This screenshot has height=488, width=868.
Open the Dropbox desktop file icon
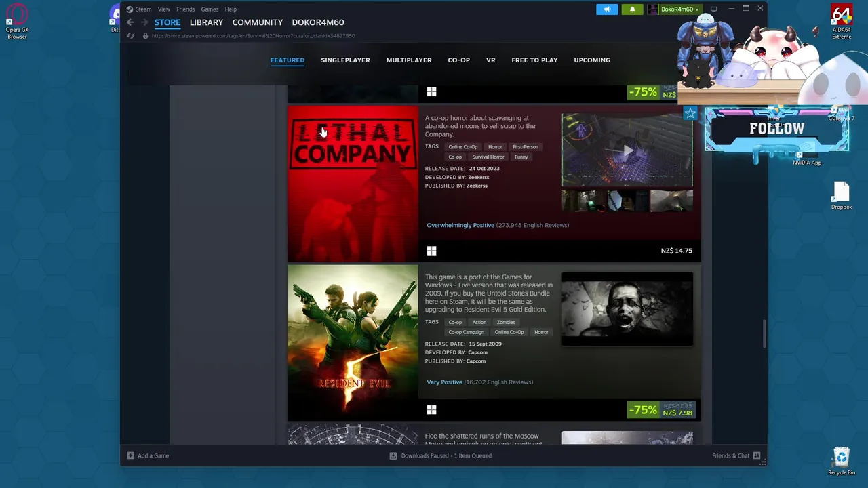pos(842,196)
